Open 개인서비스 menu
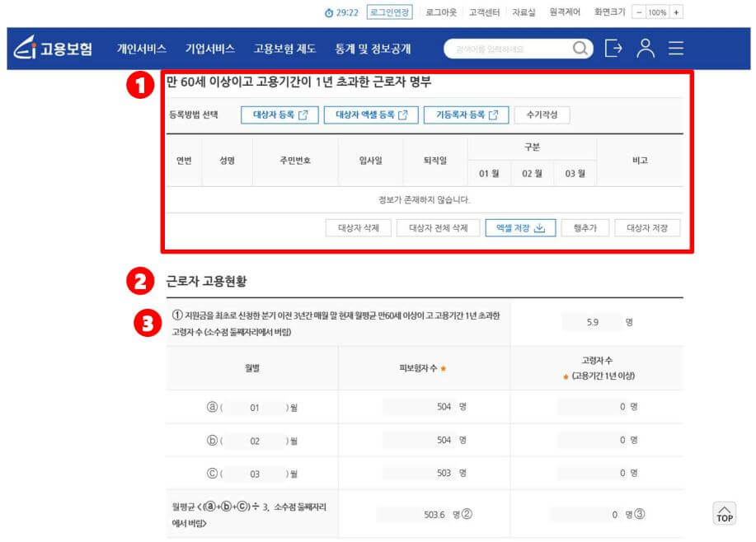 pyautogui.click(x=141, y=49)
